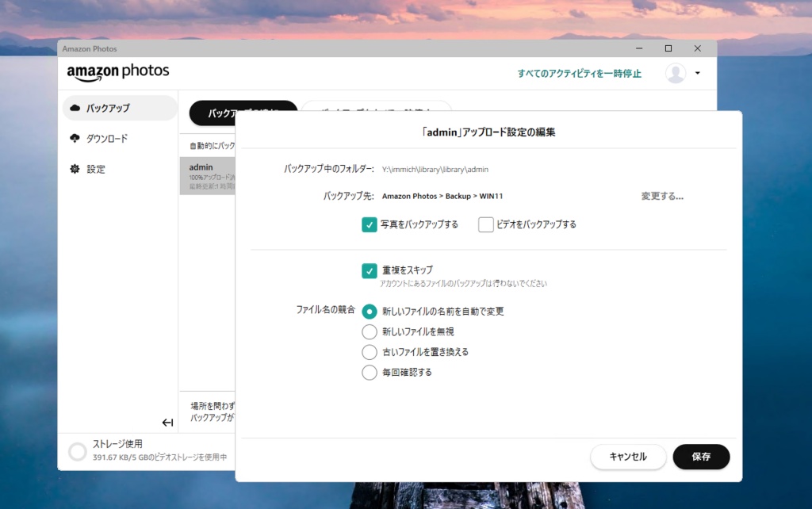Click the Amazon Photos logo
812x509 pixels.
118,72
